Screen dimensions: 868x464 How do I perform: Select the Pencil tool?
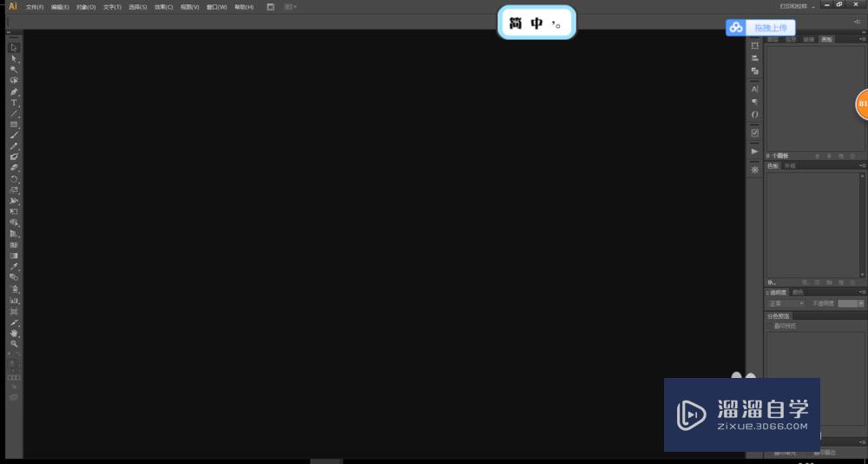coord(15,146)
